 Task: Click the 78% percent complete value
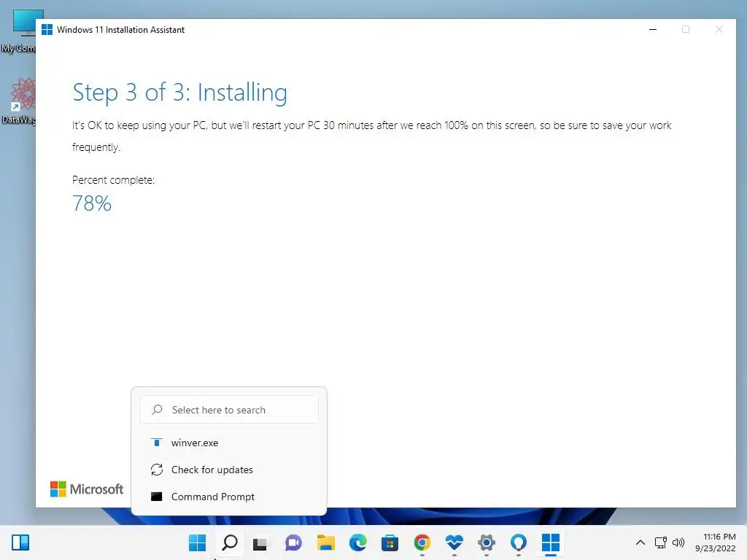[x=92, y=203]
